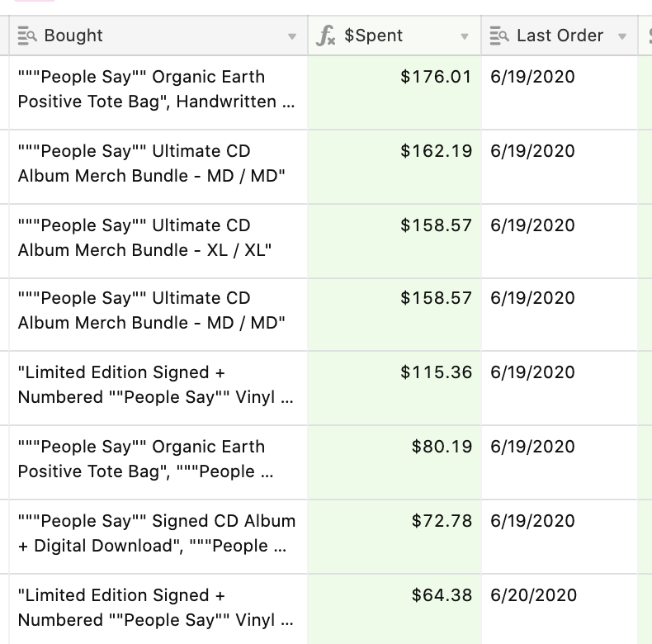Click the Tote Bag, Handwritten bought cell

point(158,92)
